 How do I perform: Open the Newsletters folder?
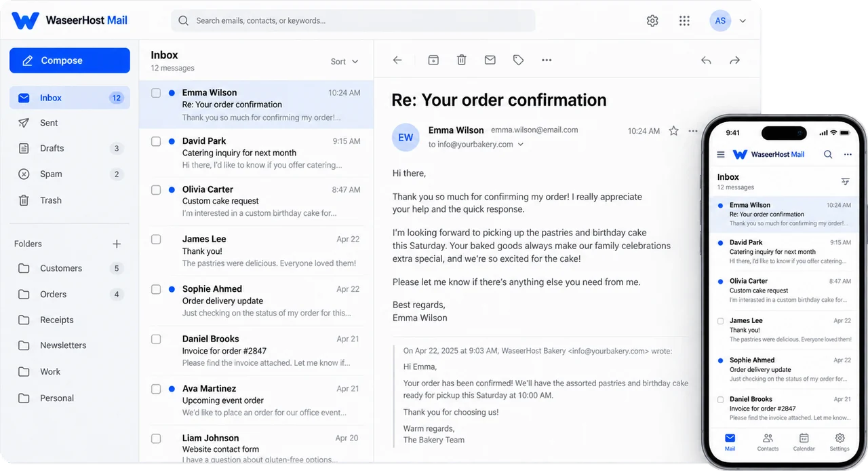coord(70,345)
